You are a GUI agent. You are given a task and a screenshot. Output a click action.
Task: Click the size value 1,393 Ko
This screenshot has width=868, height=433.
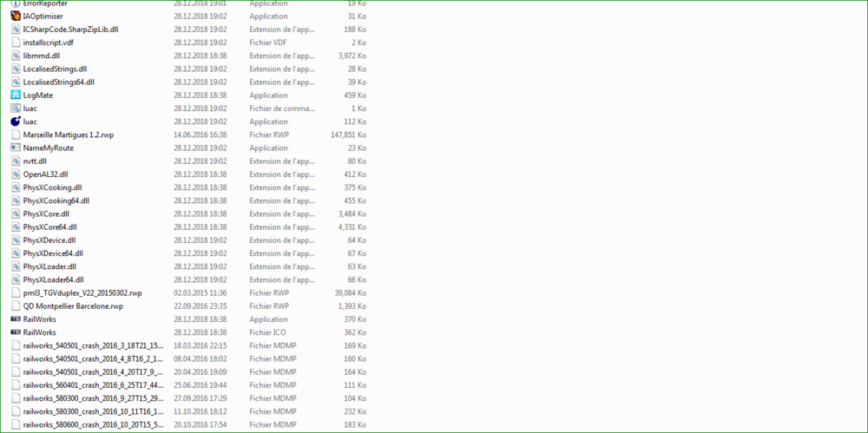coord(352,305)
